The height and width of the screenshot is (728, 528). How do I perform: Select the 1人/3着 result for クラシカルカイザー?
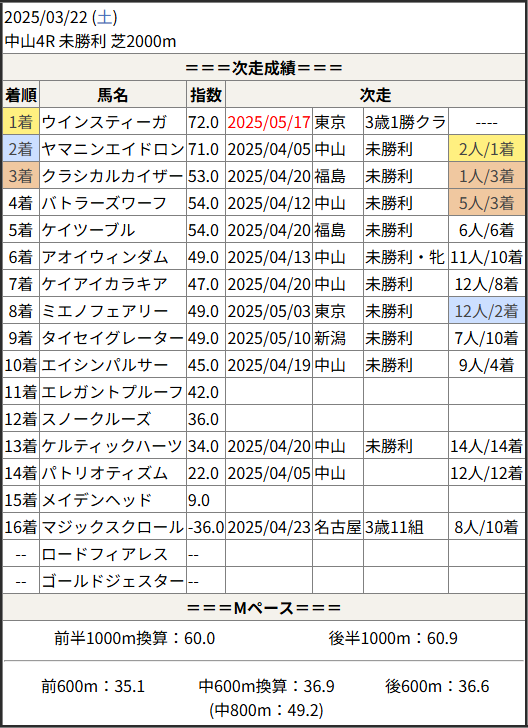(x=487, y=176)
